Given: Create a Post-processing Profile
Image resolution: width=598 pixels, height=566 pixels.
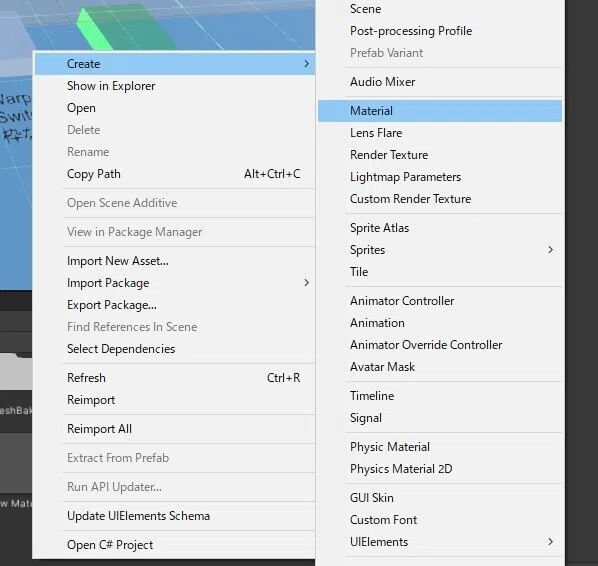Looking at the screenshot, I should click(440, 31).
